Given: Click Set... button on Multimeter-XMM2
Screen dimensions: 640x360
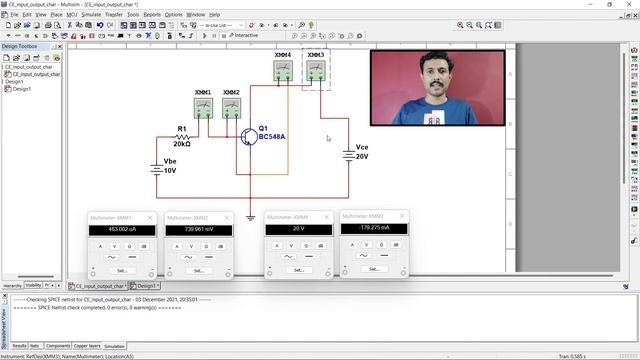Looking at the screenshot, I should (x=199, y=271).
